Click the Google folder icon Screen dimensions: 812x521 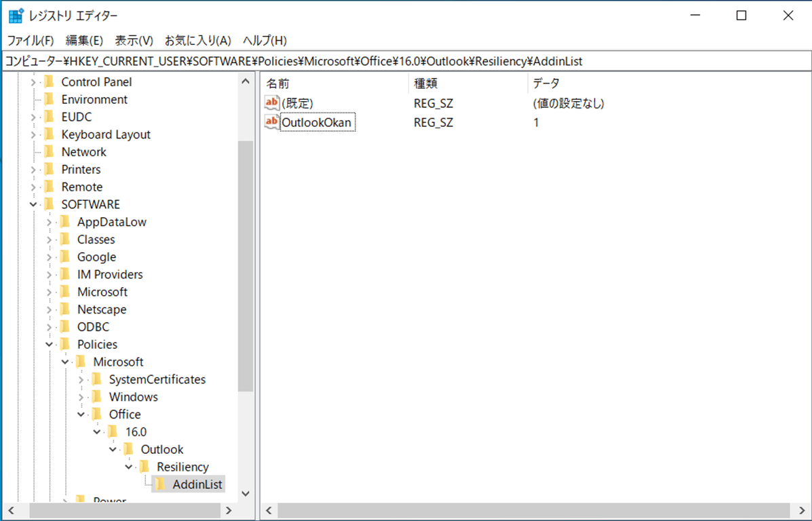click(x=65, y=257)
